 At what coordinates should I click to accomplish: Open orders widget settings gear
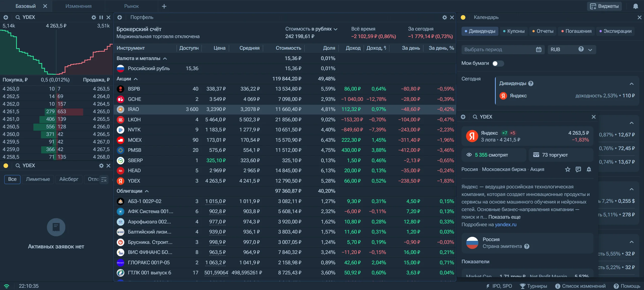101,166
